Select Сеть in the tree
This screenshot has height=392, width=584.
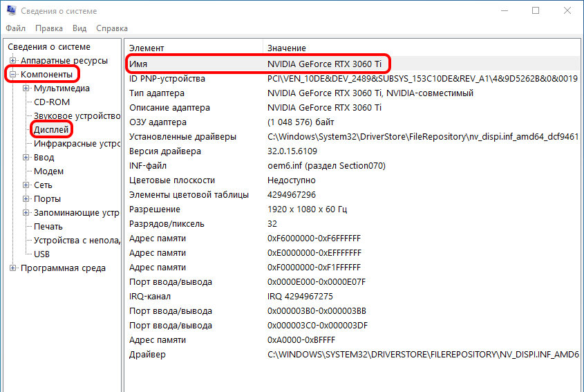tap(43, 185)
